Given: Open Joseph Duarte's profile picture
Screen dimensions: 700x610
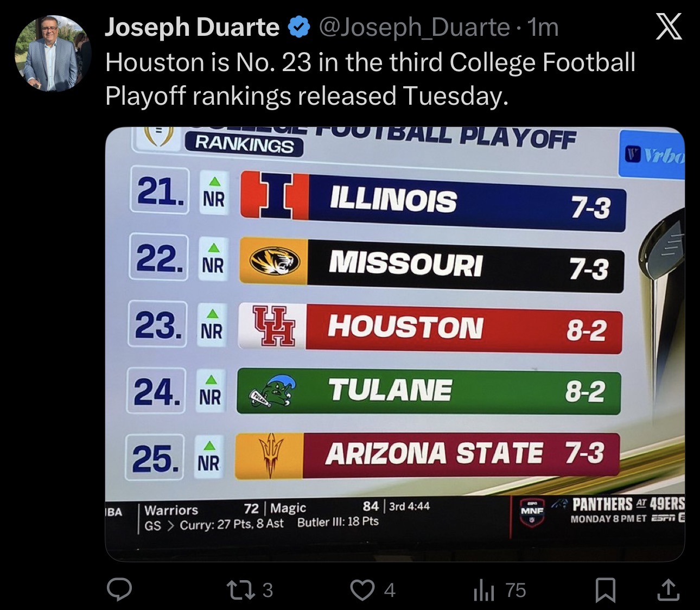Looking at the screenshot, I should 53,53.
